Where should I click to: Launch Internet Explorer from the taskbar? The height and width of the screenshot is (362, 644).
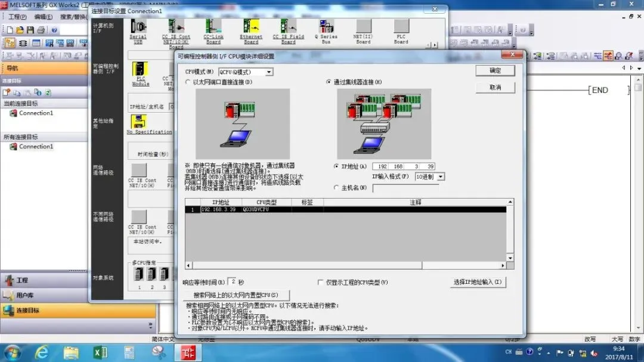click(x=42, y=352)
